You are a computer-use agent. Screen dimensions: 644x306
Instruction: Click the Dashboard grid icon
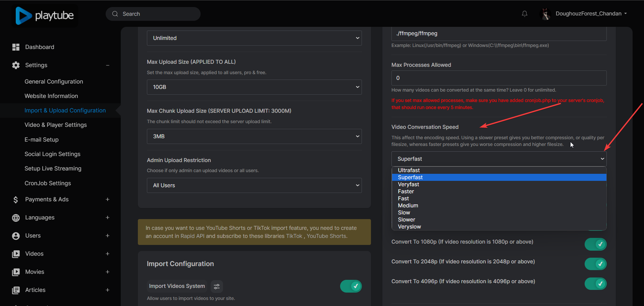click(16, 47)
